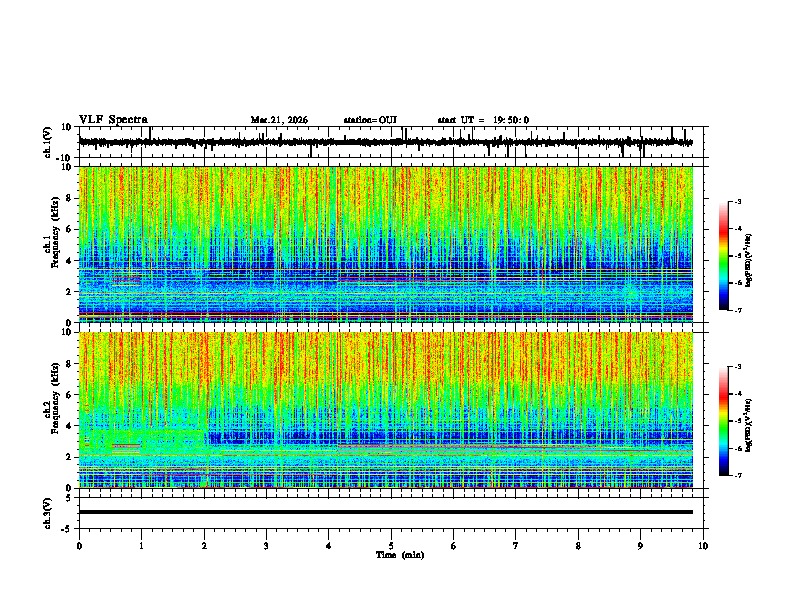Screen dimensions: 792x612
Task: Click the "start UT = 19:50:0" header text
Action: pyautogui.click(x=483, y=120)
